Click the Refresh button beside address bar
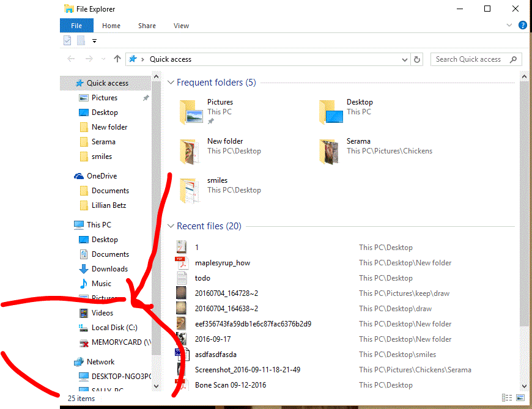This screenshot has height=409, width=532. click(417, 60)
